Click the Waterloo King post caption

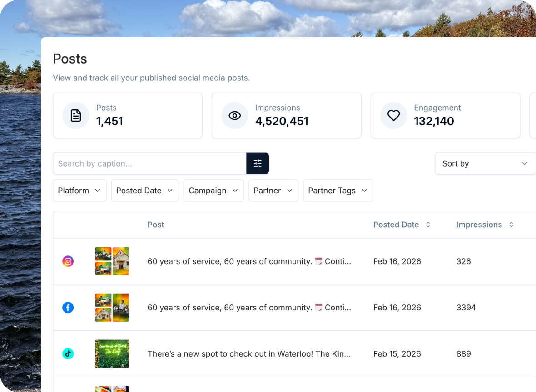point(249,354)
